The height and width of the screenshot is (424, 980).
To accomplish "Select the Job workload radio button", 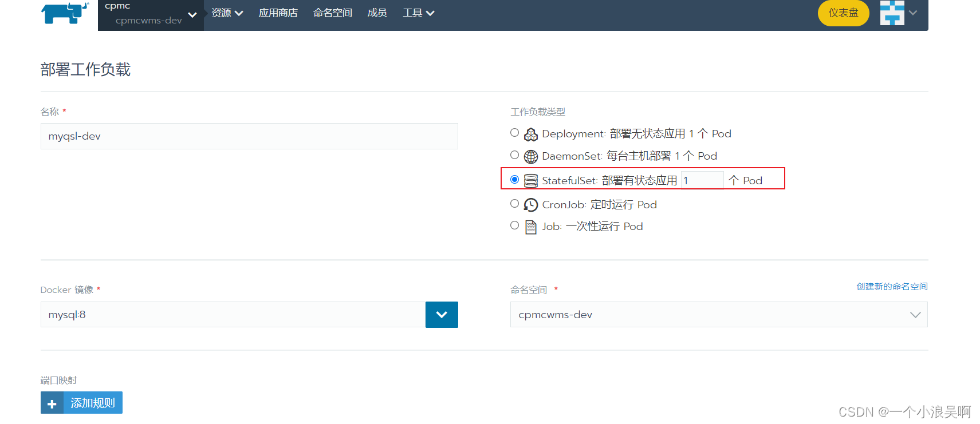I will (x=514, y=225).
